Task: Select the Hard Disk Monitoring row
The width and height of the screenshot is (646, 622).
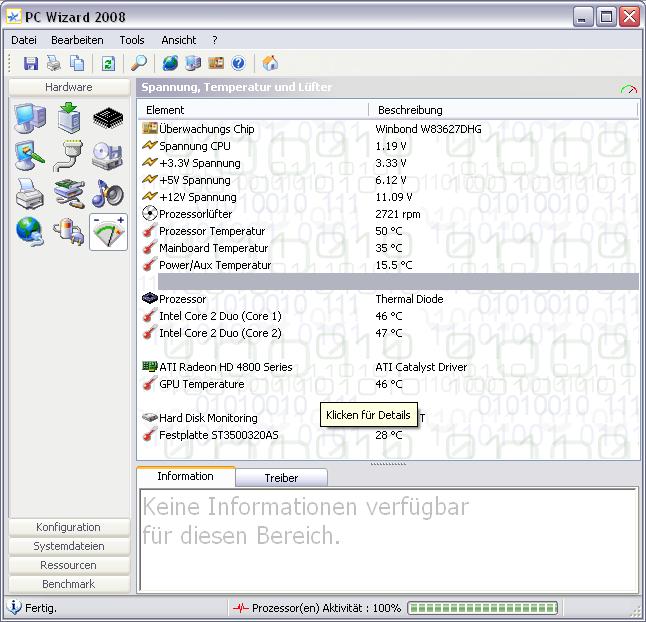Action: point(389,418)
